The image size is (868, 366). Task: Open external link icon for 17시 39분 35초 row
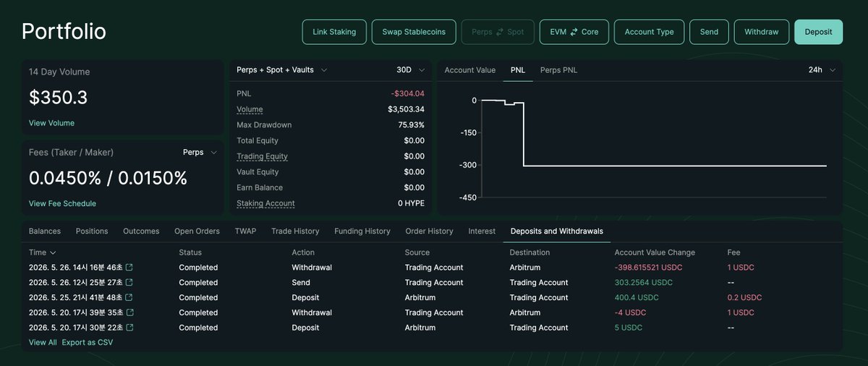pyautogui.click(x=129, y=313)
